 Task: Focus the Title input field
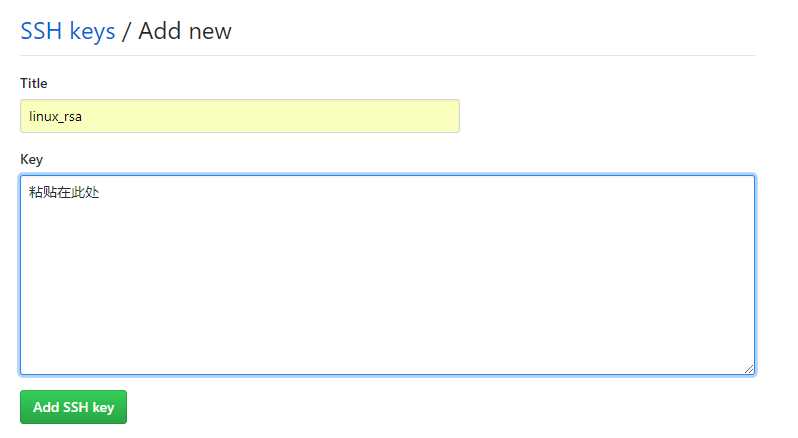pos(239,116)
